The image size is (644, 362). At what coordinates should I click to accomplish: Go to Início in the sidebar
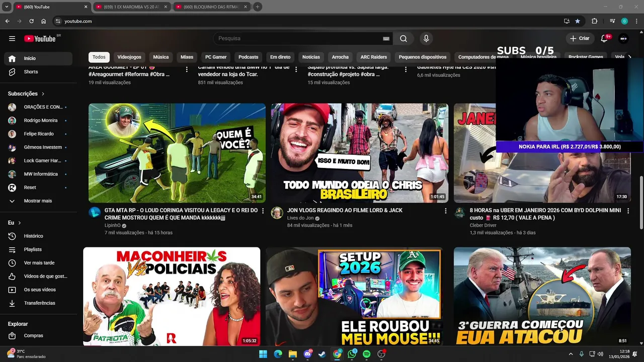(38, 58)
